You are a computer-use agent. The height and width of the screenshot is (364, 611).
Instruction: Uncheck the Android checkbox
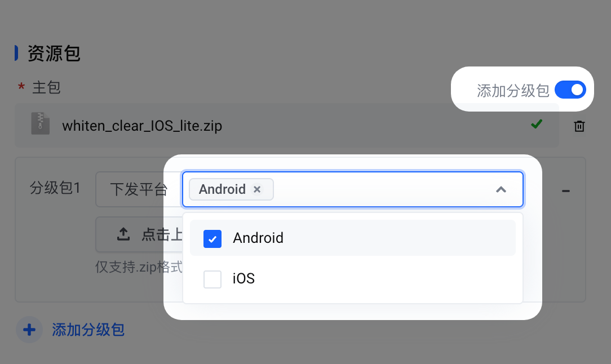tap(212, 238)
